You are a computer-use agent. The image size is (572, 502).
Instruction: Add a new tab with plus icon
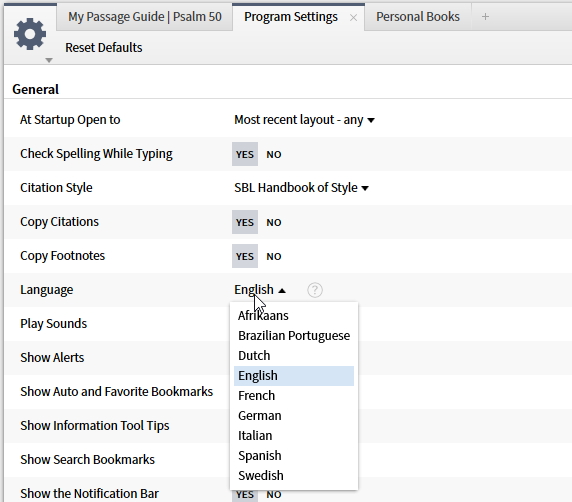pos(485,17)
